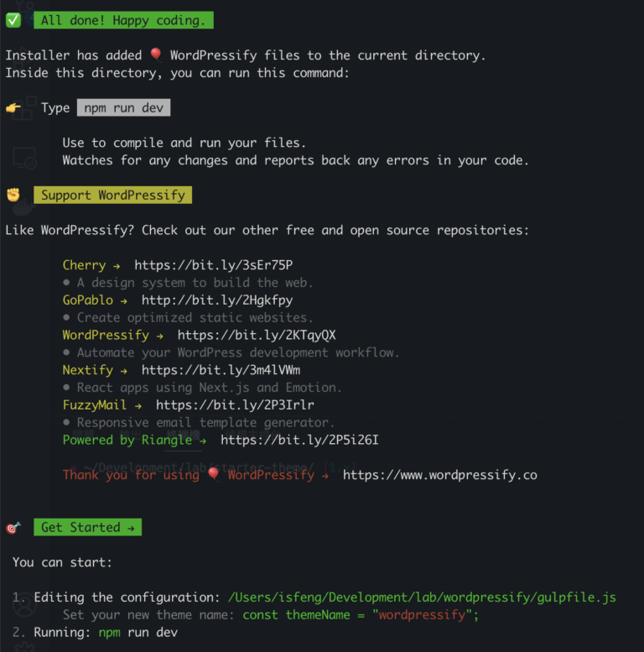Open the Powered by Riangle bit.ly link
Screen dimensions: 644x652
[x=299, y=440]
